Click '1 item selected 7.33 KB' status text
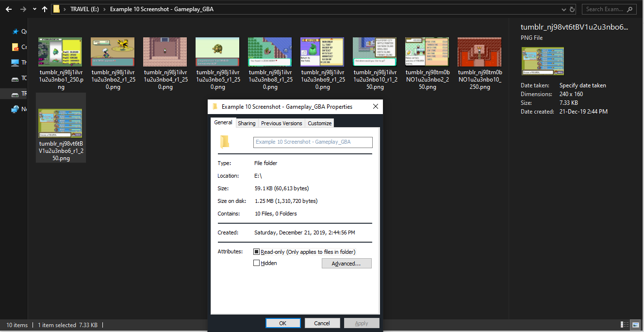 68,325
